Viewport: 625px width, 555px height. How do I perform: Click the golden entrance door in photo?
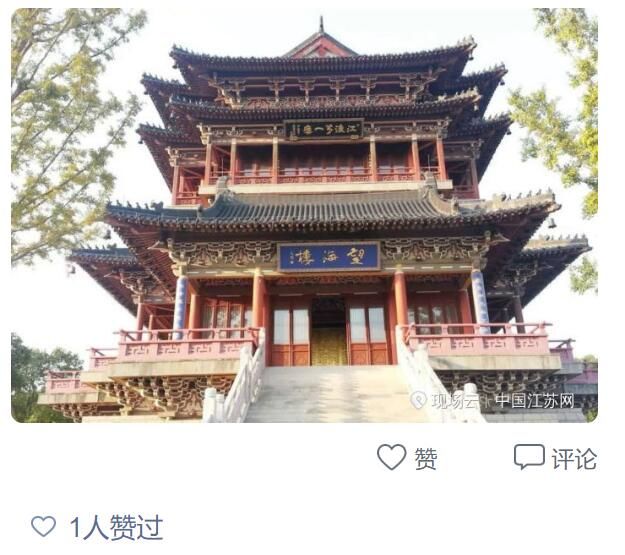[329, 346]
